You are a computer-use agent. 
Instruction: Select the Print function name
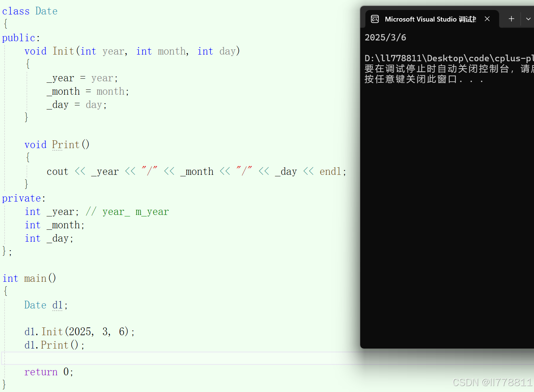tap(65, 144)
